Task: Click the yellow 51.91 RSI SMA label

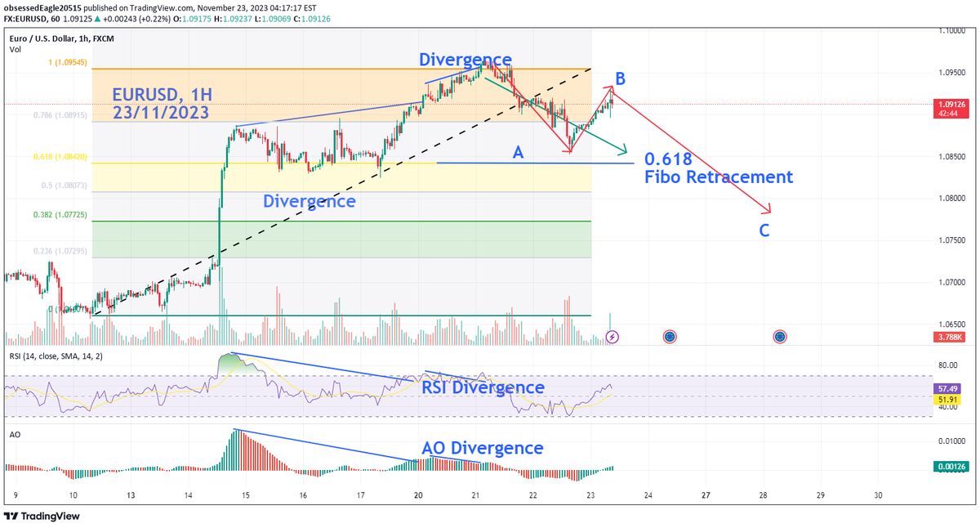Action: [x=949, y=399]
